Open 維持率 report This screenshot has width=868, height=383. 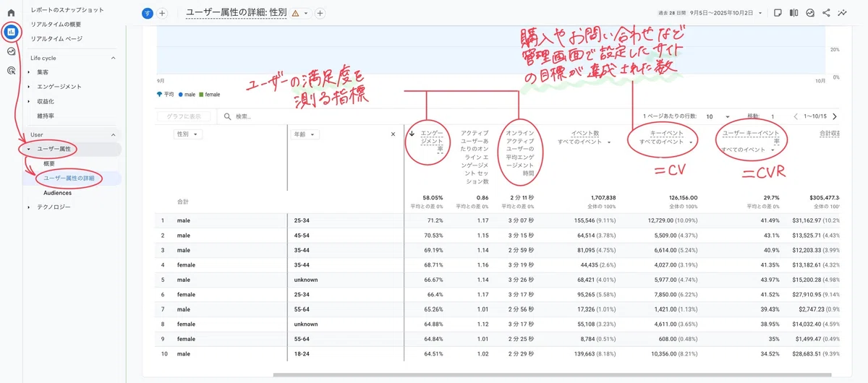46,116
